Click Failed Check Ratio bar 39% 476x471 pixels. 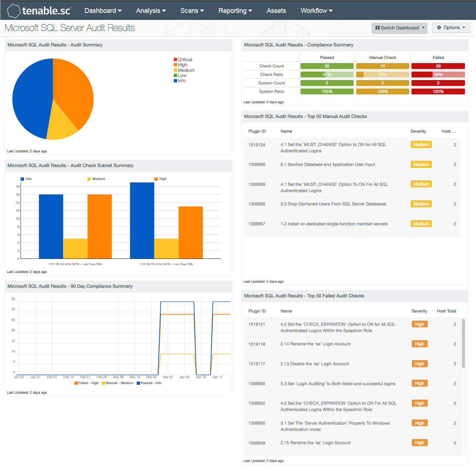pyautogui.click(x=438, y=75)
